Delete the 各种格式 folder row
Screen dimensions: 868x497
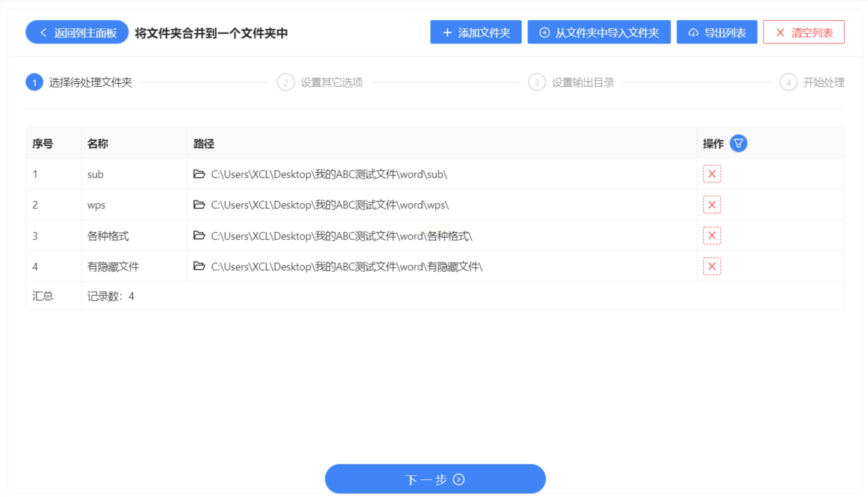tap(712, 235)
